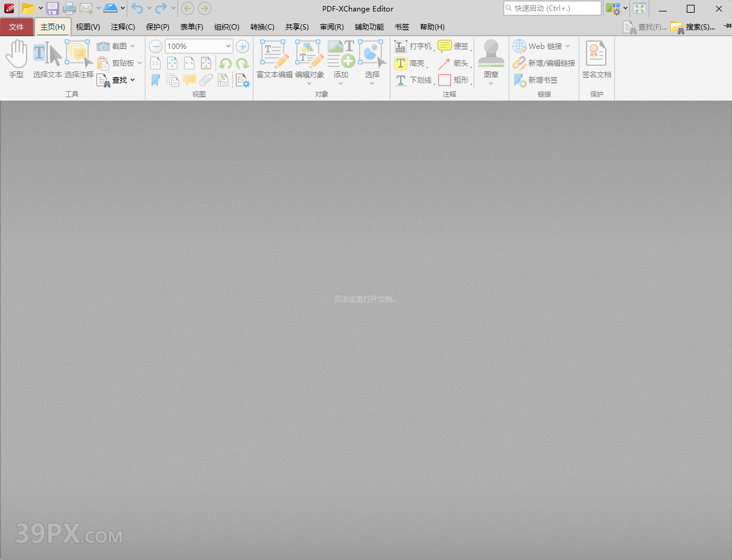Pin the ribbon with the pin icon

pos(727,27)
